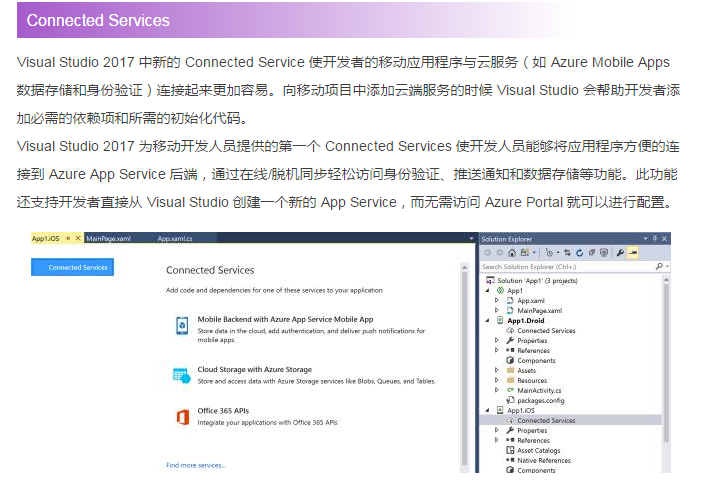
Task: Expand Properties under App1.Droid
Action: [497, 341]
